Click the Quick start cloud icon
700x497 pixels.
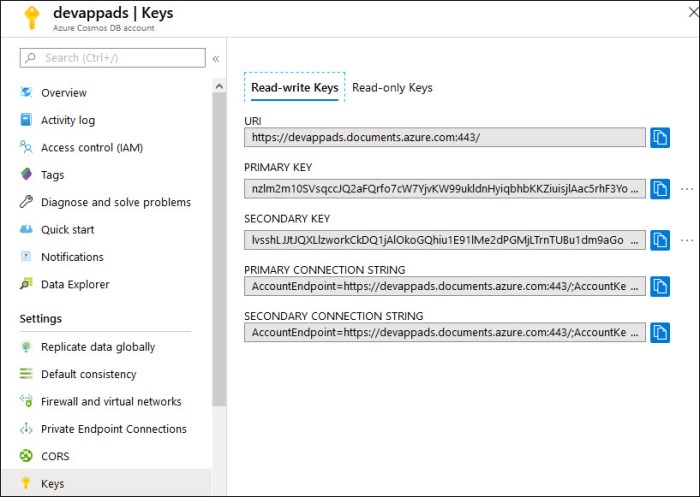click(x=26, y=229)
